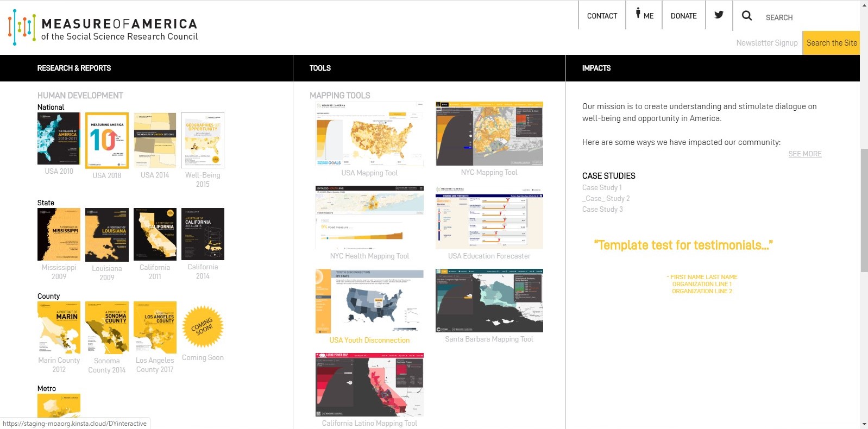868x429 pixels.
Task: Open the Marin County 2012 cover
Action: pos(59,327)
